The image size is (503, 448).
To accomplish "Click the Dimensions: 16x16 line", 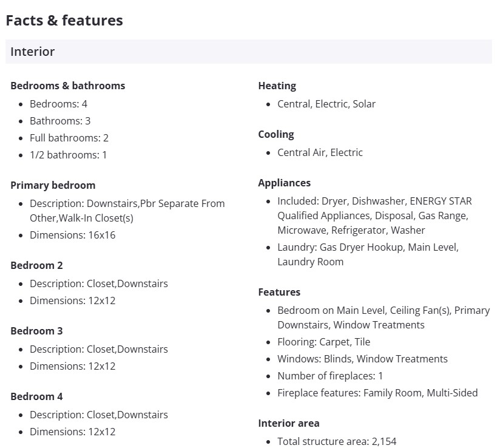I will (x=72, y=235).
